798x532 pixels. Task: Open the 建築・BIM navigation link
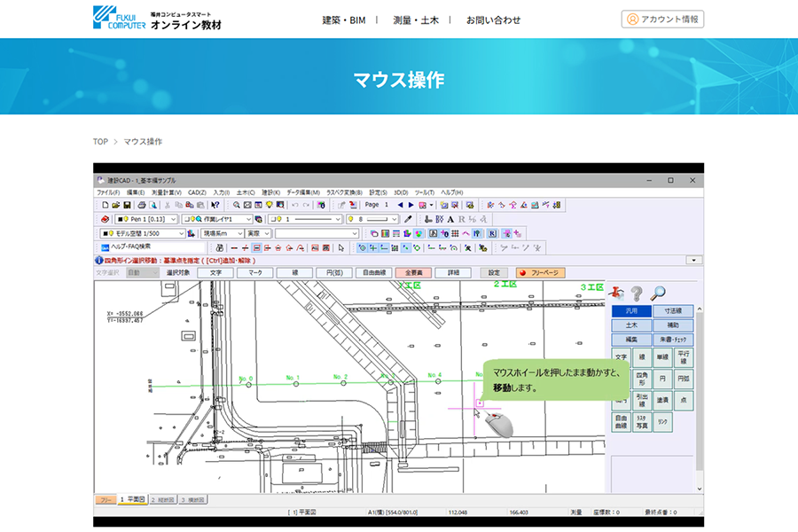pyautogui.click(x=343, y=20)
